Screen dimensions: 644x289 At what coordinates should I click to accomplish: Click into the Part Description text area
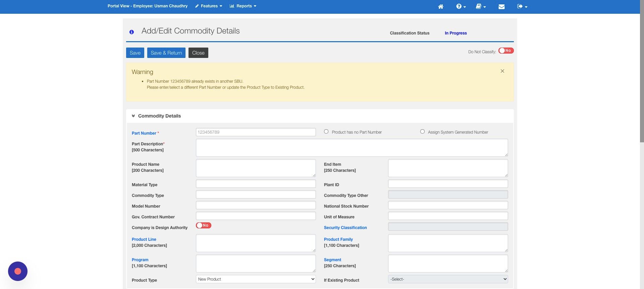(352, 148)
